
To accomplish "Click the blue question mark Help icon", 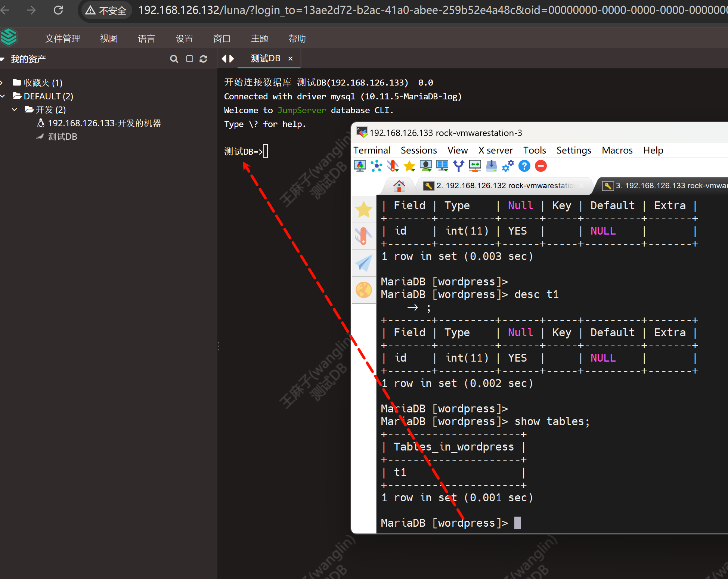I will 524,166.
